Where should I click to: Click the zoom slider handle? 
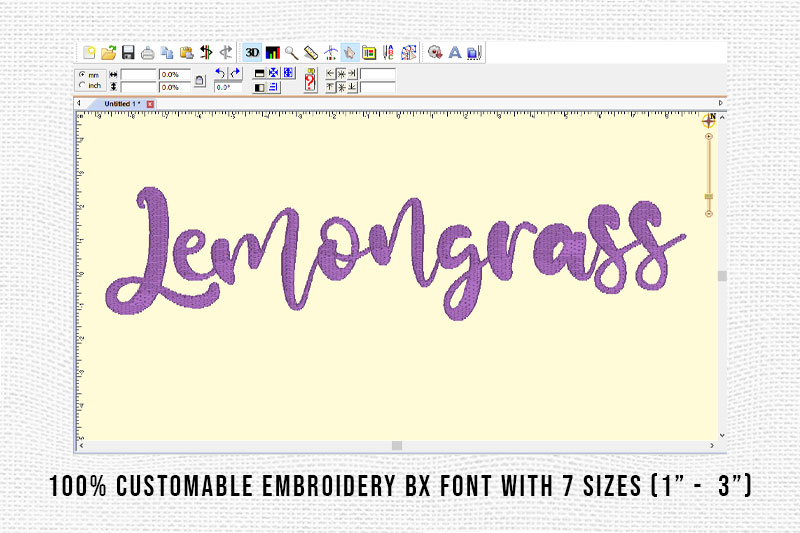(x=709, y=196)
